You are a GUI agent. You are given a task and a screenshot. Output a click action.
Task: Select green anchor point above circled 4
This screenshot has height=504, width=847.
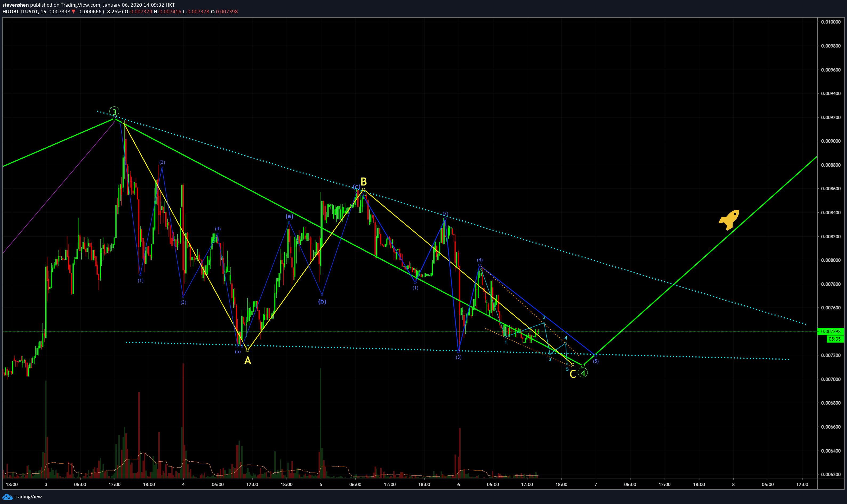[583, 365]
